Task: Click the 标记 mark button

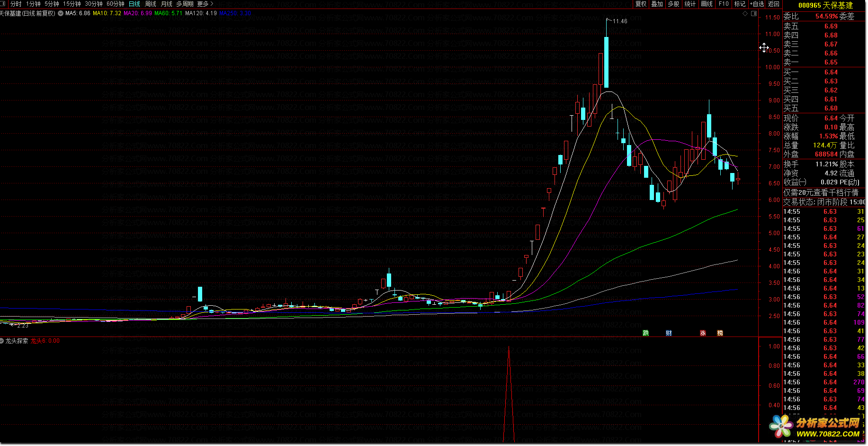Action: click(740, 4)
